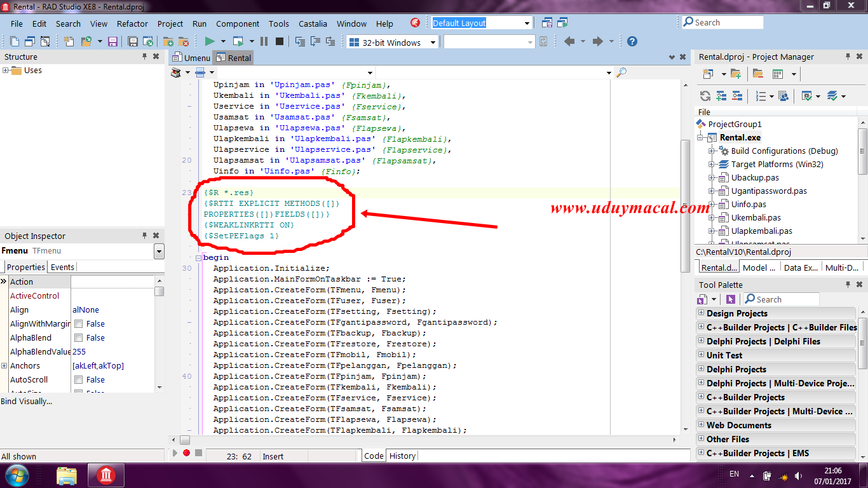The image size is (868, 488).
Task: Click the Run button in the toolbar
Action: 210,41
